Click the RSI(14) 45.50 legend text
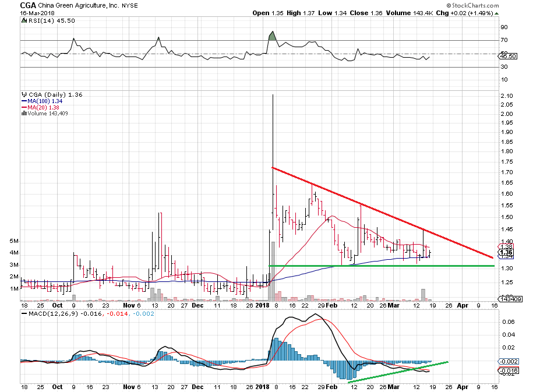 click(x=51, y=20)
